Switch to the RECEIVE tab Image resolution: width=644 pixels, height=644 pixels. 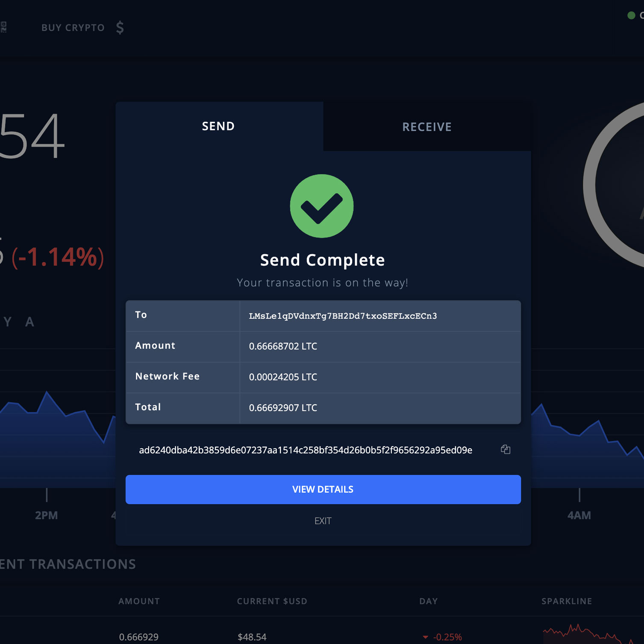click(x=427, y=127)
